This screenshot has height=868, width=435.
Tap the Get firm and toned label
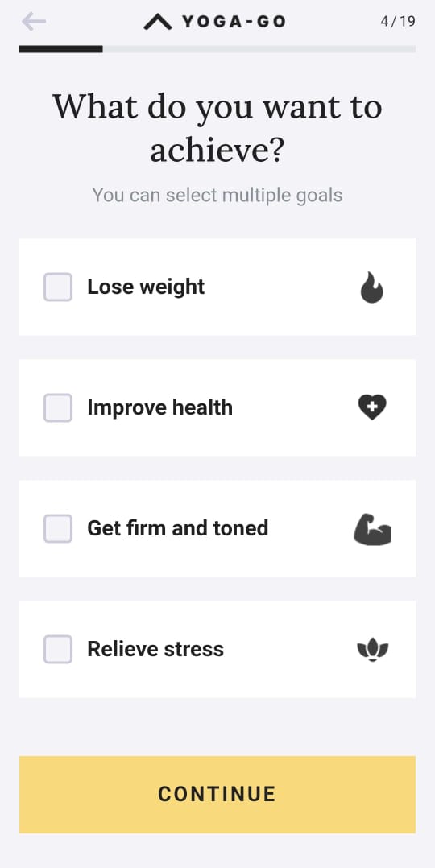177,528
